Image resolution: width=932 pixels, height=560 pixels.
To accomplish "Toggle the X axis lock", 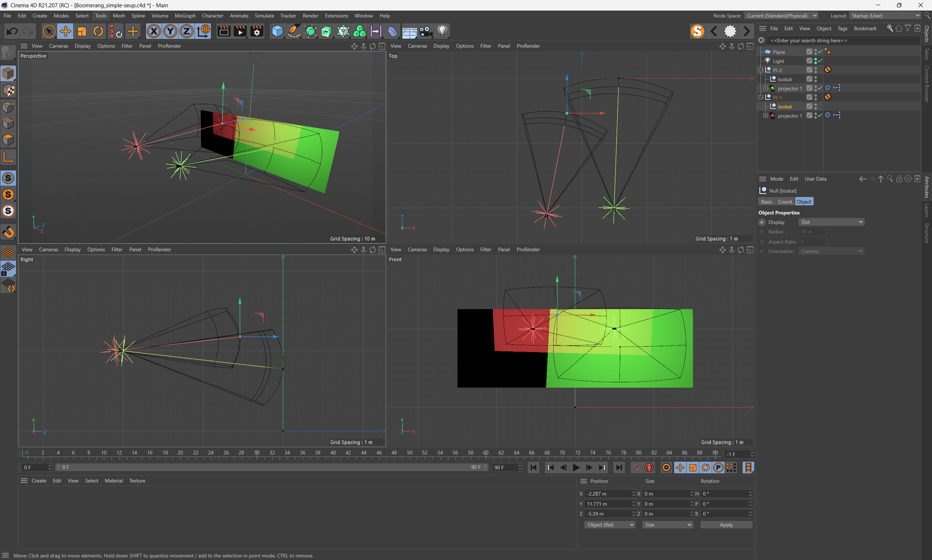I will click(154, 31).
